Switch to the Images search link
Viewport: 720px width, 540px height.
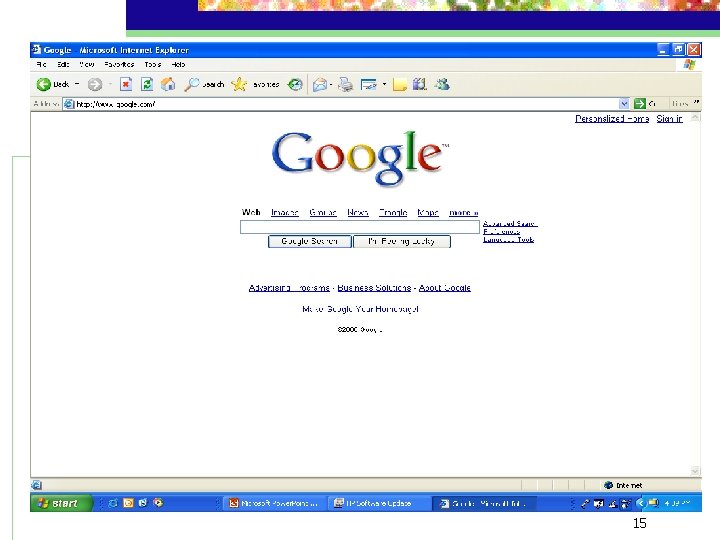(x=285, y=212)
